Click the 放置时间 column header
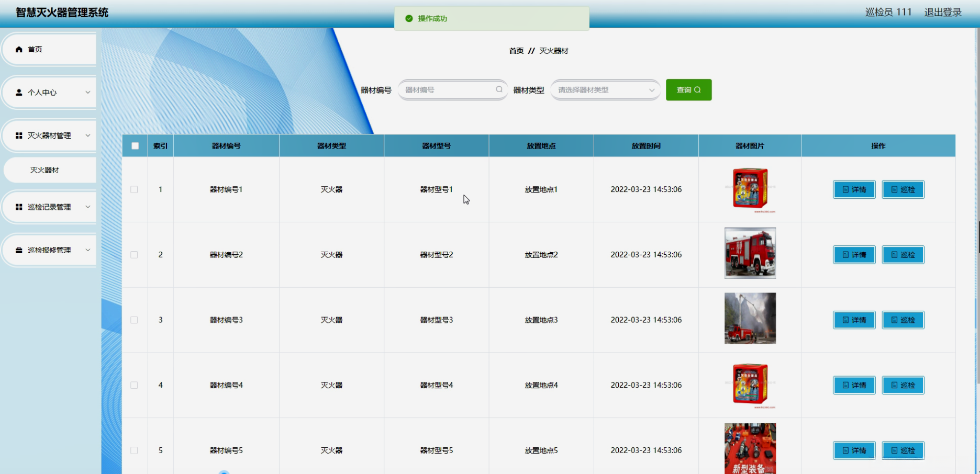Viewport: 980px width, 474px height. point(646,146)
